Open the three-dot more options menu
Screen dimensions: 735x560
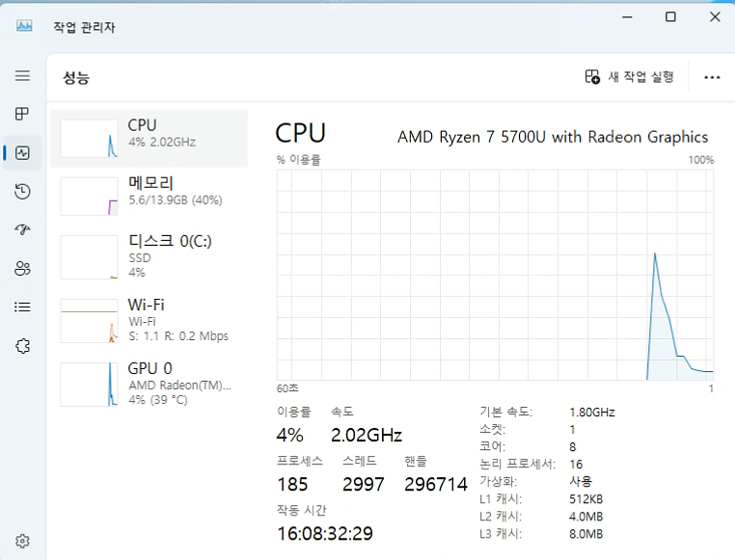(712, 77)
